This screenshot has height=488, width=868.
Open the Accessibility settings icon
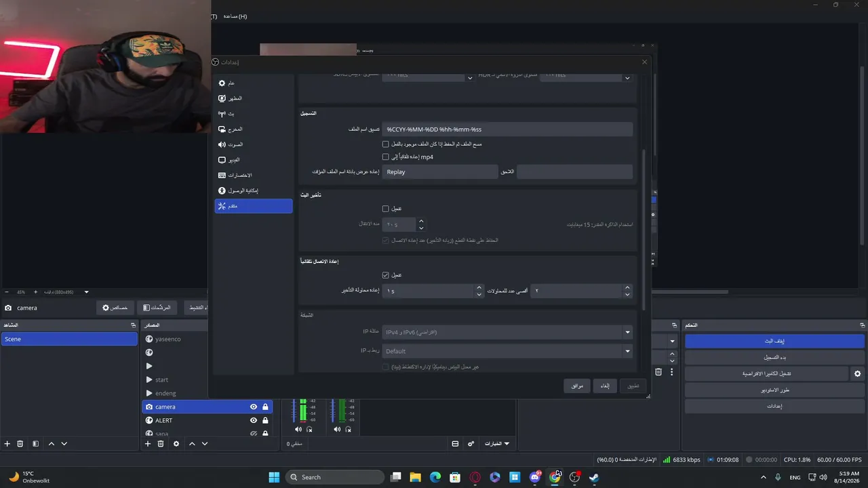[222, 190]
